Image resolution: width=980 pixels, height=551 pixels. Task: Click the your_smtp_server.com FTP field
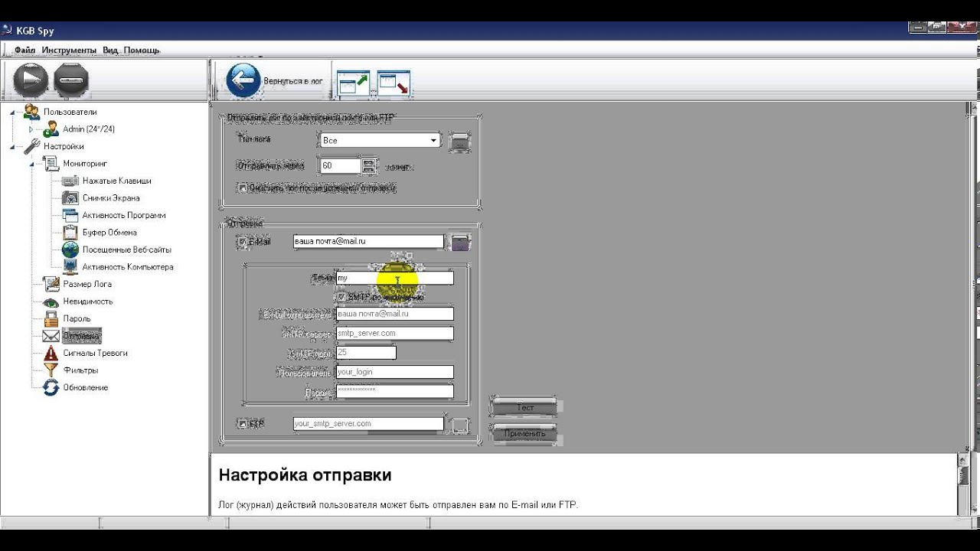368,423
